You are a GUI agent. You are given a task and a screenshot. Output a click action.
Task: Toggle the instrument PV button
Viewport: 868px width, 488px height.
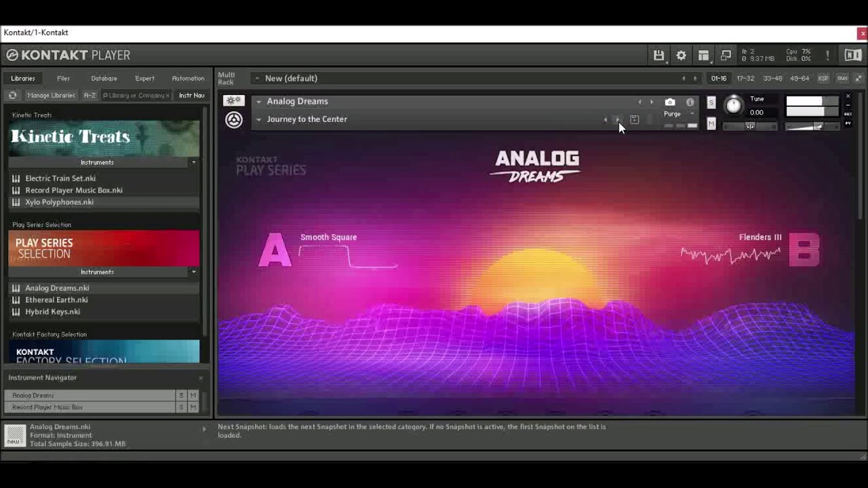click(848, 123)
